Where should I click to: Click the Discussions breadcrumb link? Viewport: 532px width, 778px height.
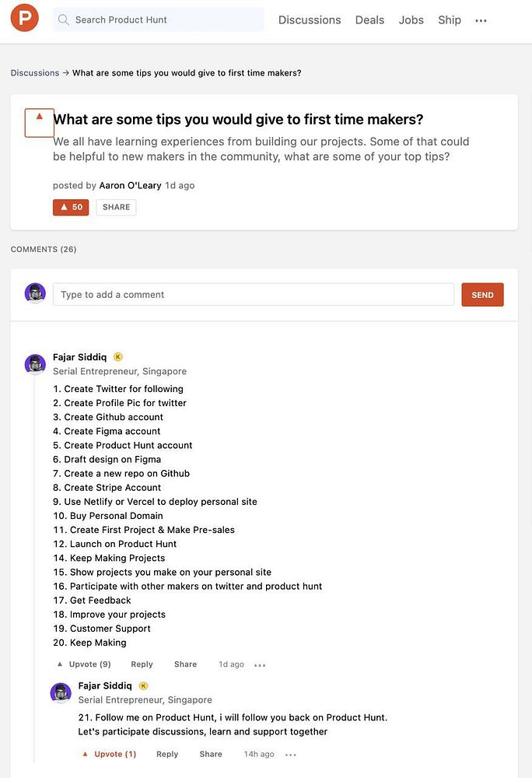tap(35, 73)
